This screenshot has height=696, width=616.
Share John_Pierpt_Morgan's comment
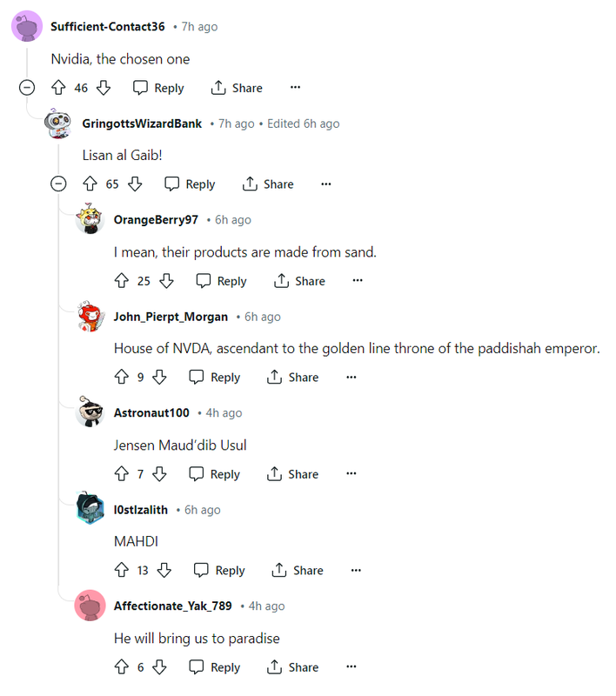(x=292, y=377)
